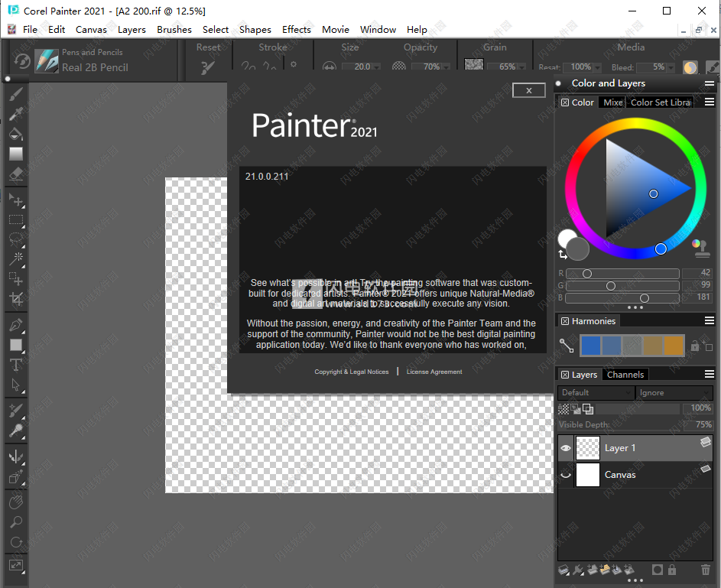The image size is (721, 588).
Task: Click the Transform selection tool
Action: (15, 278)
